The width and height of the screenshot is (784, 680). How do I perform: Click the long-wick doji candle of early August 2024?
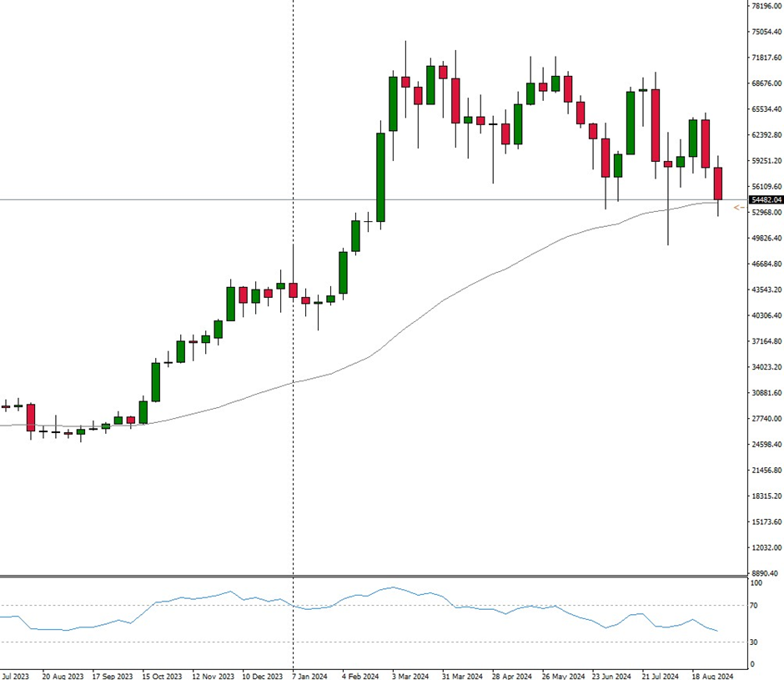coord(668,164)
